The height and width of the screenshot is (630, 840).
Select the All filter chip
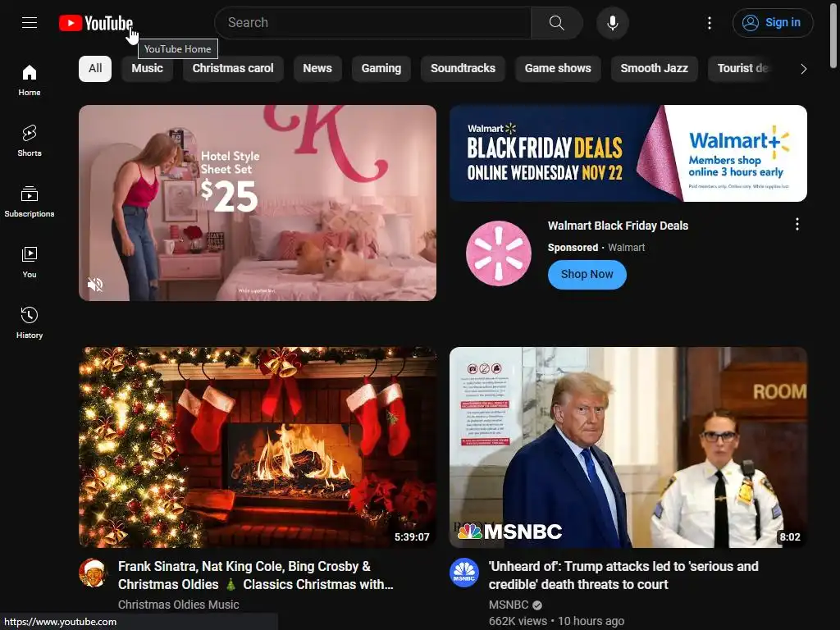pos(95,69)
